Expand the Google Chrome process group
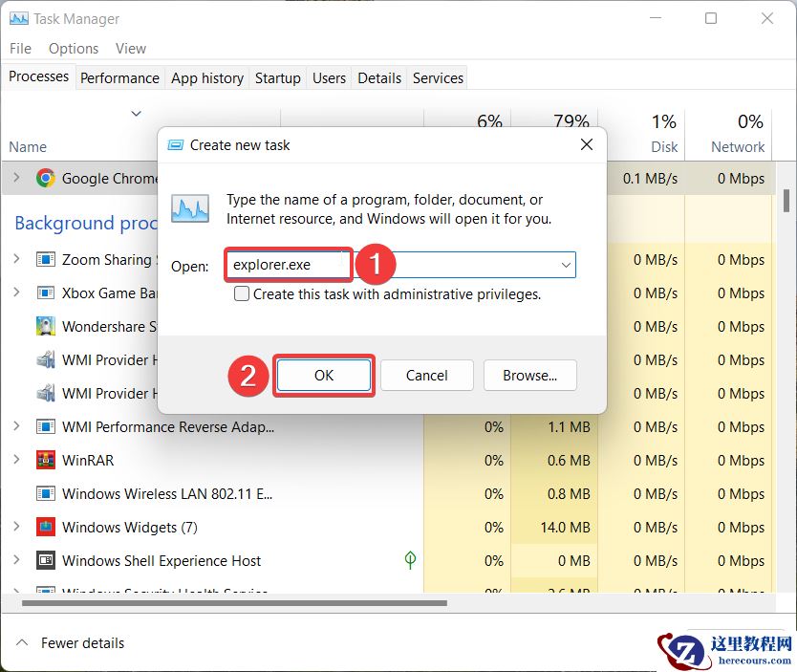797x672 pixels. click(17, 178)
